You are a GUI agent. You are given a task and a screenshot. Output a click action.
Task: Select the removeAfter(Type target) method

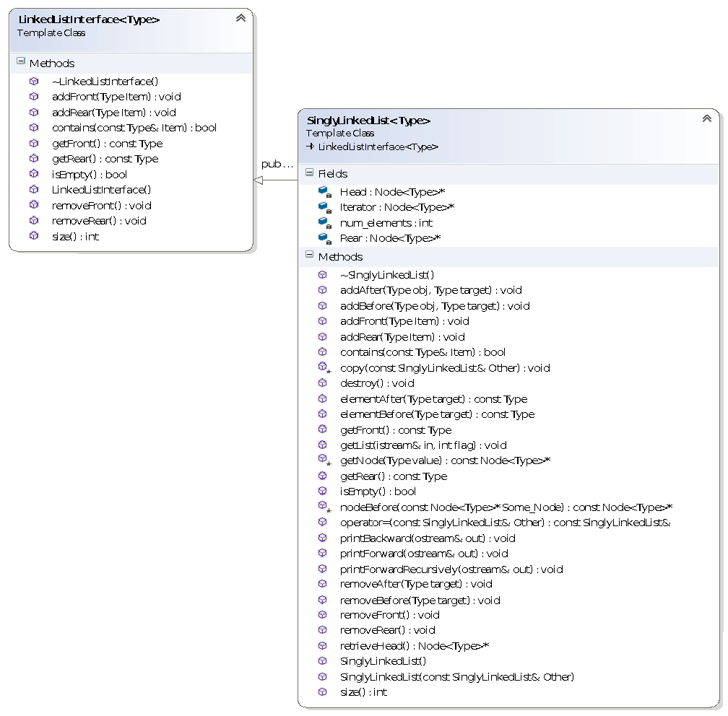pyautogui.click(x=416, y=584)
